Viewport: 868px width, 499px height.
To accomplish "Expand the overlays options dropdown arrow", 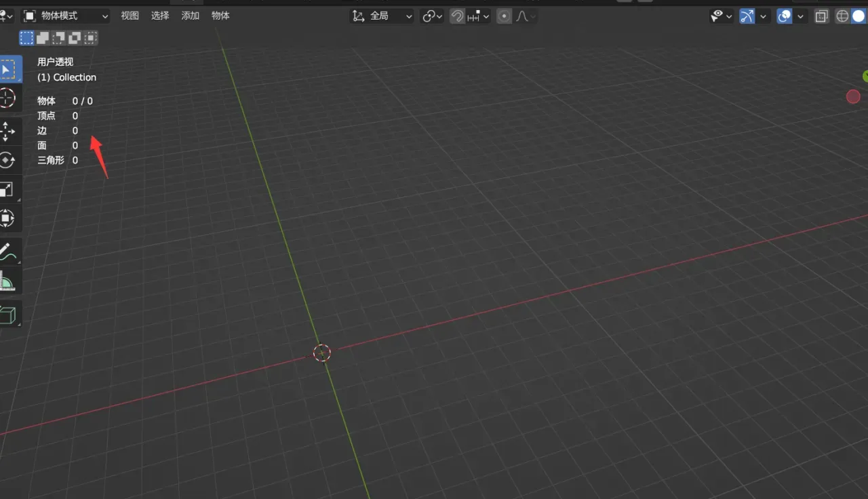I will pos(801,16).
